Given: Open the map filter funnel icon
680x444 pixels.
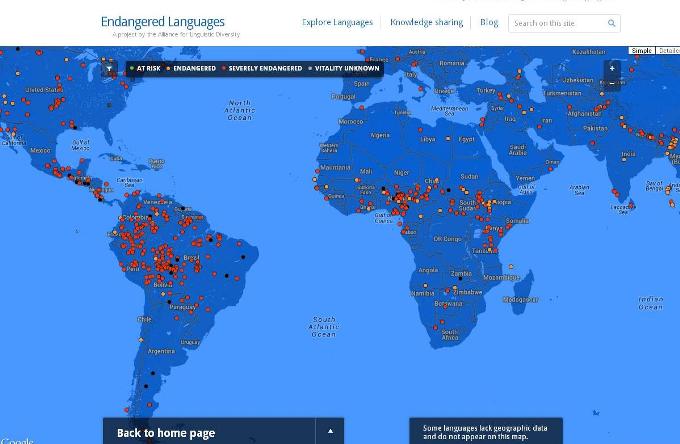Looking at the screenshot, I should tap(109, 69).
